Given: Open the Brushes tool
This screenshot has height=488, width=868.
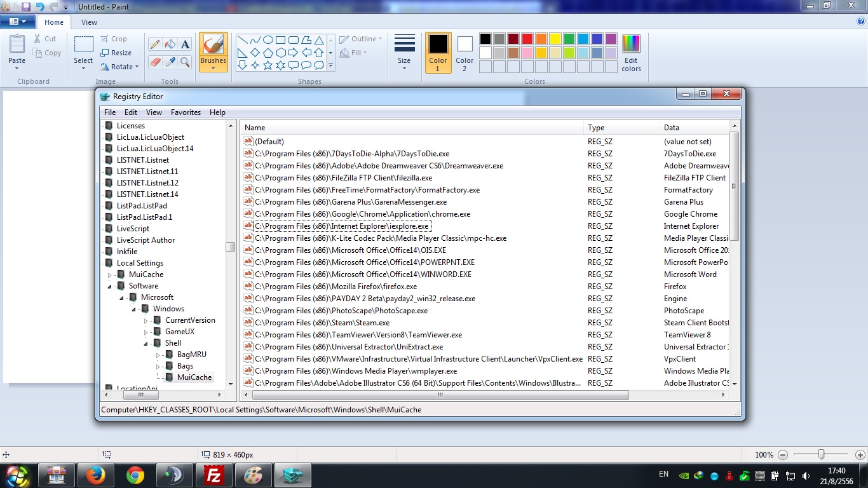Looking at the screenshot, I should pos(213,51).
